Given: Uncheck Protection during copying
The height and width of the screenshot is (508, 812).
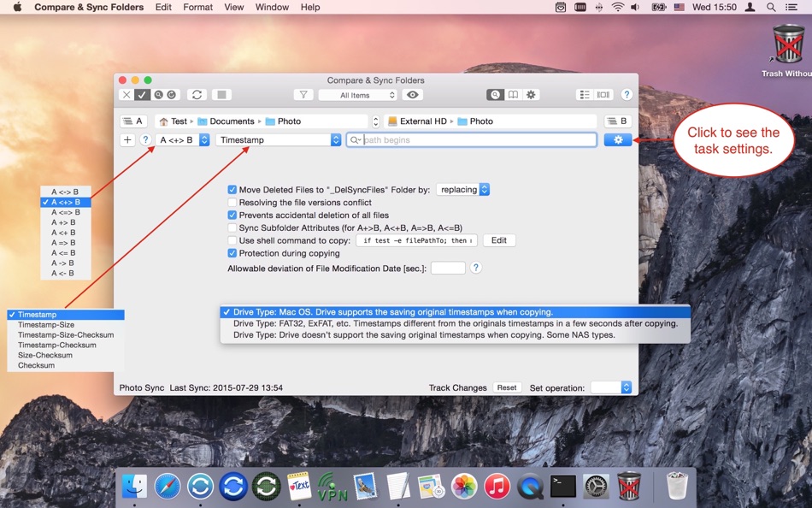Looking at the screenshot, I should 232,253.
